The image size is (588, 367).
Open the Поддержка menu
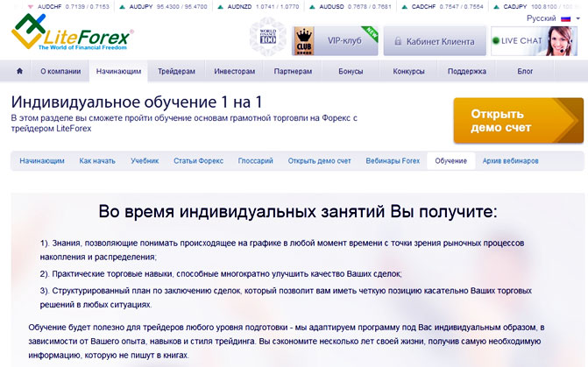467,71
